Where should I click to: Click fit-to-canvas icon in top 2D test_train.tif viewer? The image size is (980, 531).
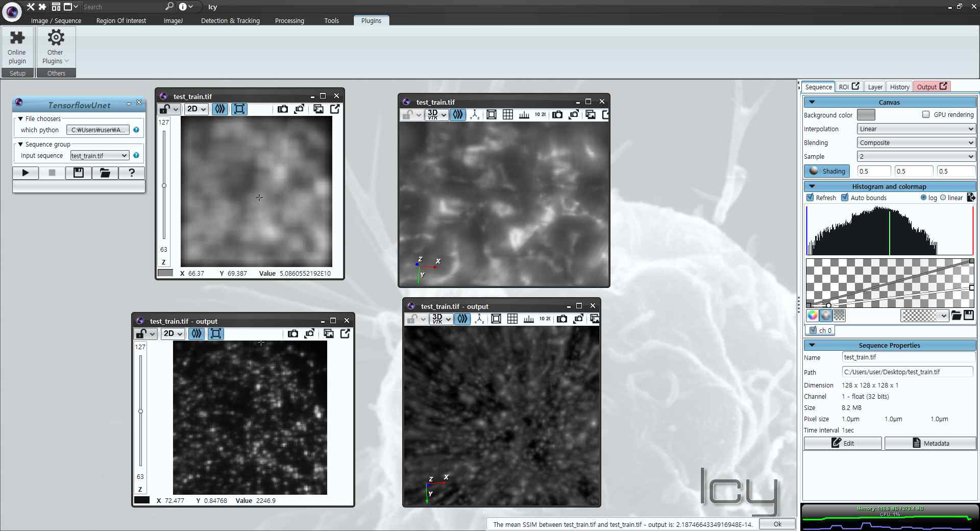coord(239,109)
